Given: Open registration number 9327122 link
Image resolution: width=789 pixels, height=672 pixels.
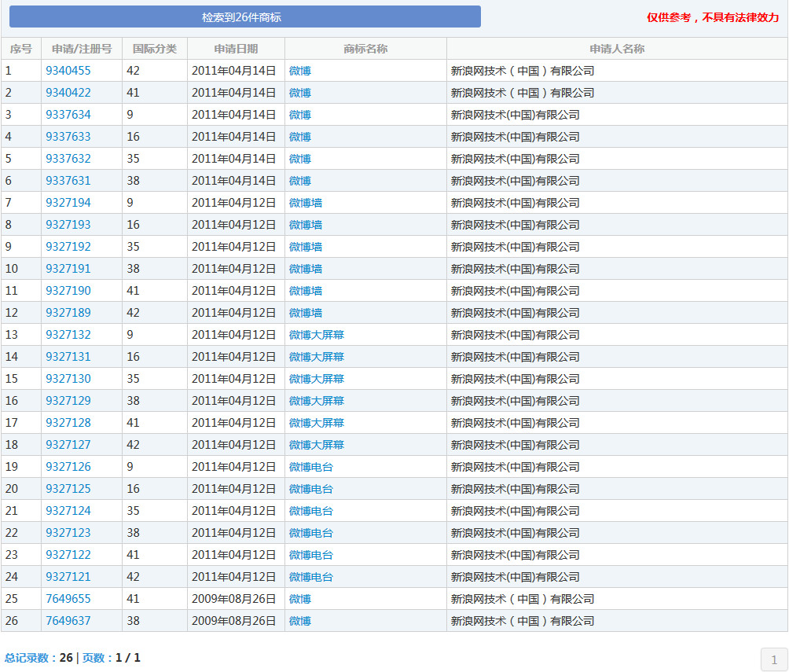Looking at the screenshot, I should pos(68,555).
